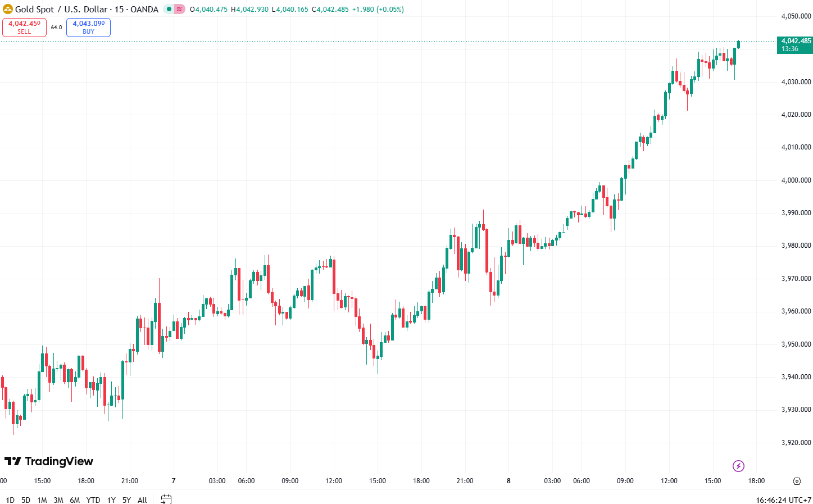Select the 1D time range
Viewport: 813px width, 504px height.
pos(10,500)
